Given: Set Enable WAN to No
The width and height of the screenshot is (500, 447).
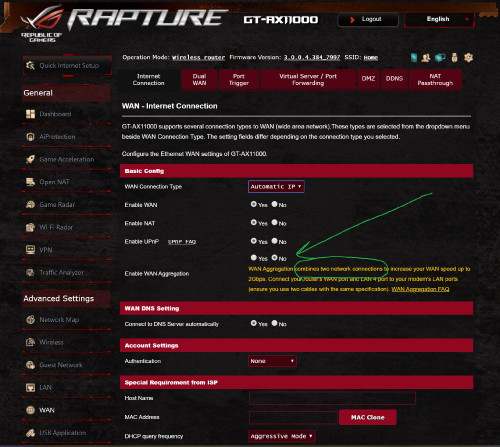Looking at the screenshot, I should [274, 204].
